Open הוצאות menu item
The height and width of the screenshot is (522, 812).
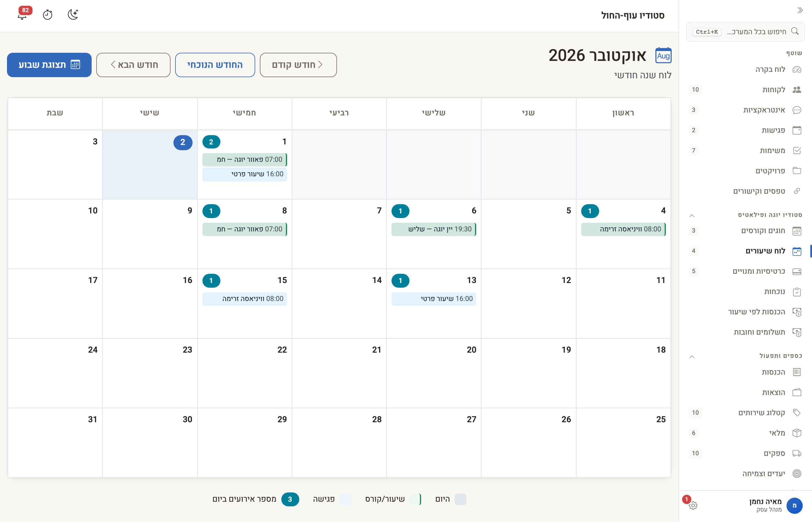[x=746, y=393]
